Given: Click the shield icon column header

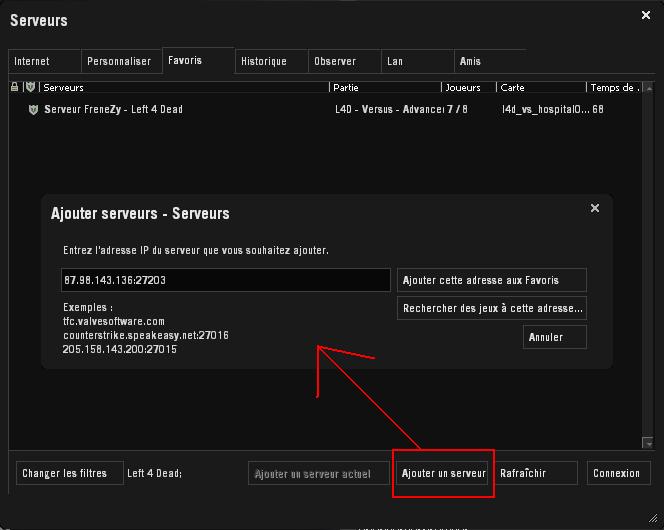Looking at the screenshot, I should click(x=30, y=88).
